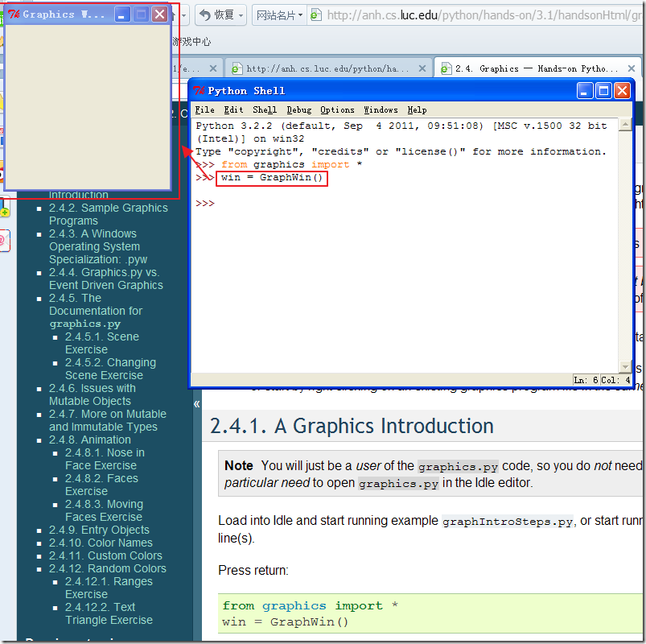
Task: Click the Python Shell scrollbar up arrow
Action: pyautogui.click(x=625, y=125)
